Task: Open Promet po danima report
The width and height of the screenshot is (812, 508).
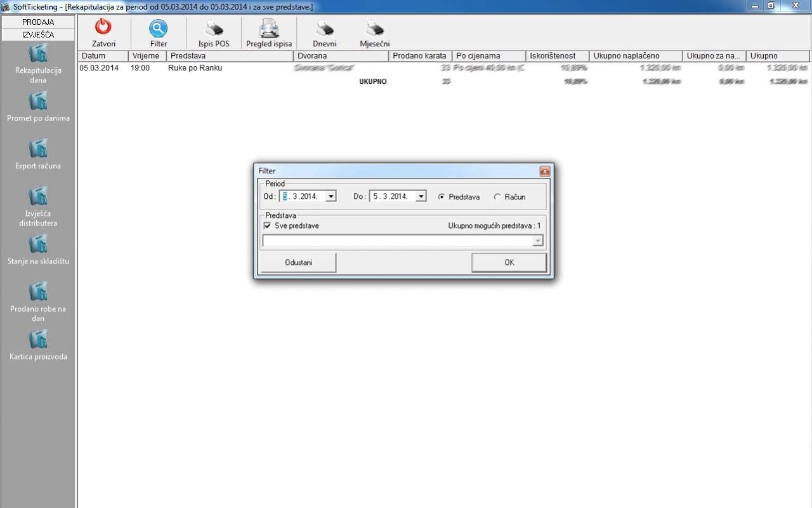Action: coord(38,102)
